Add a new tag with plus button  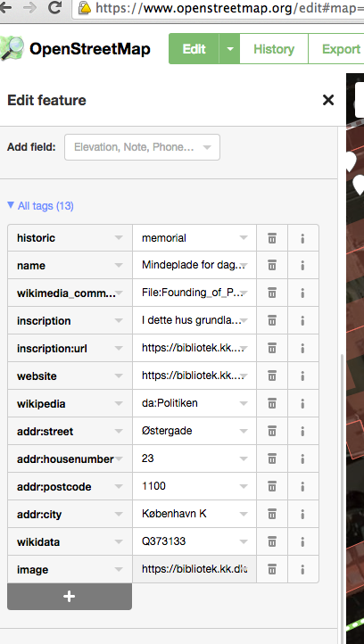pyautogui.click(x=70, y=597)
